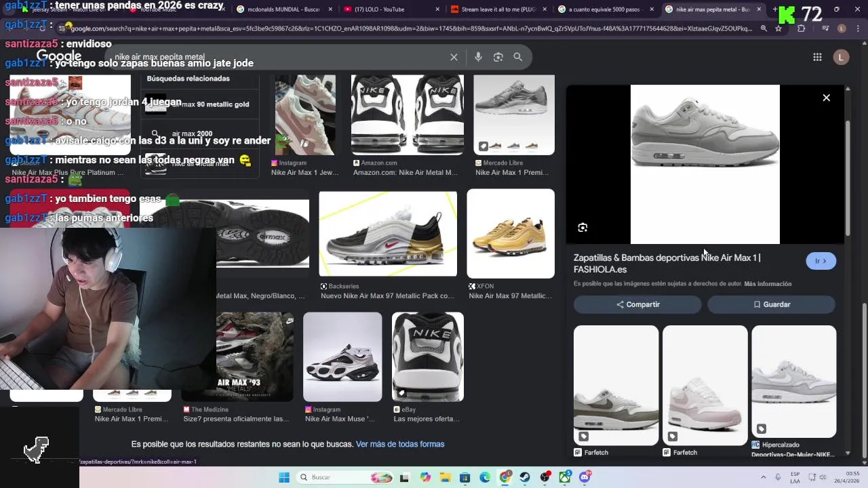Open Discord from the taskbar
Screen dimensions: 868x488
point(585,477)
